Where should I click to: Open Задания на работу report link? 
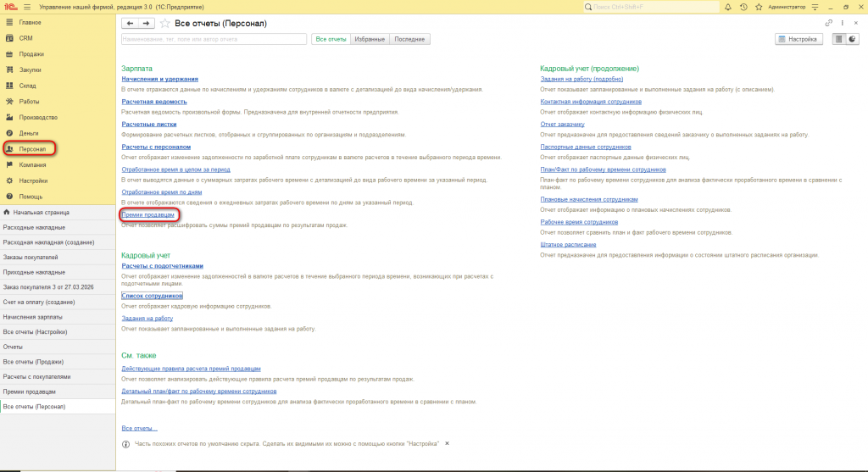(x=147, y=319)
